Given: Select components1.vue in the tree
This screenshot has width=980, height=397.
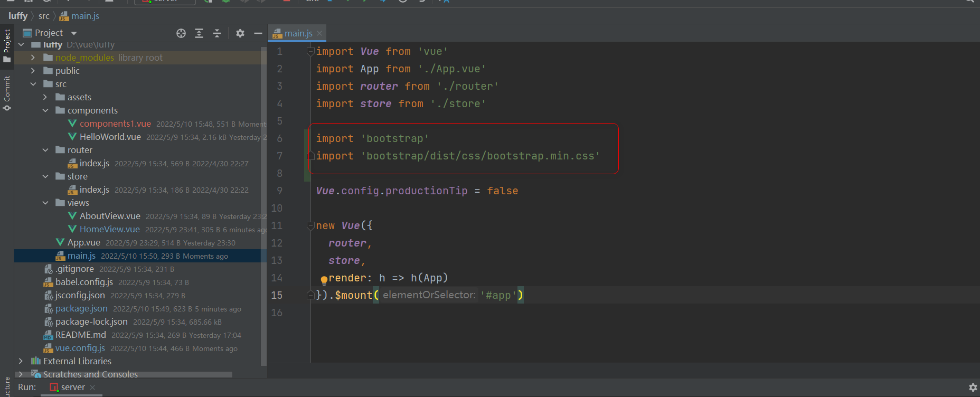Looking at the screenshot, I should (x=115, y=124).
